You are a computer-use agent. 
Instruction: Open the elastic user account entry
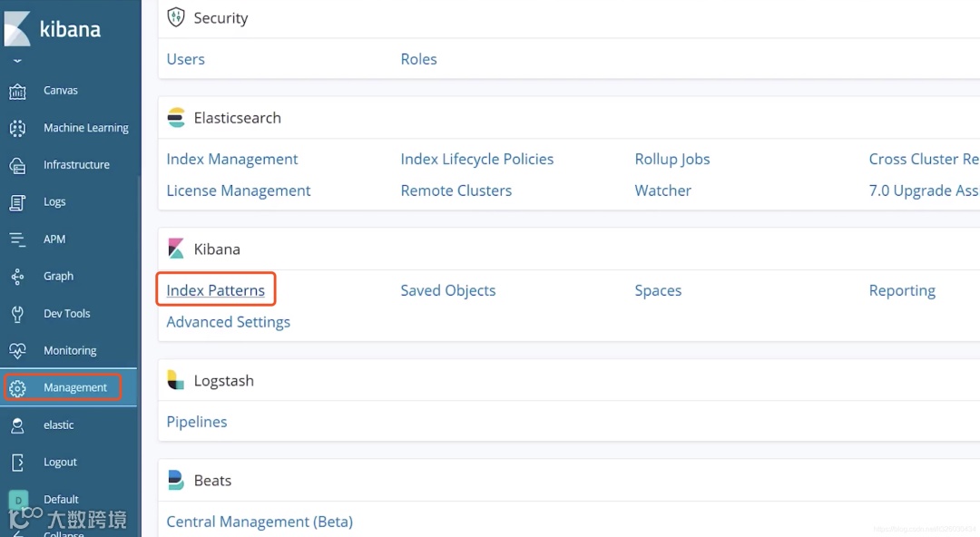point(59,425)
